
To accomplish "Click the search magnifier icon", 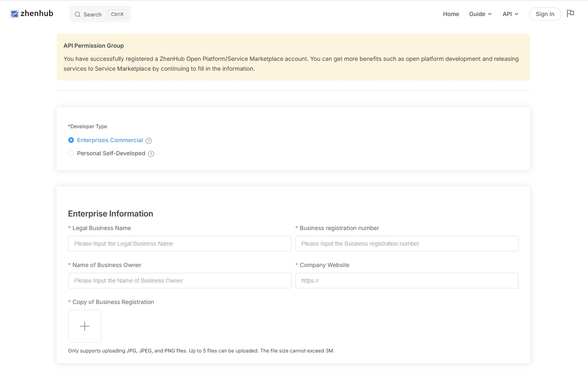I will point(77,14).
